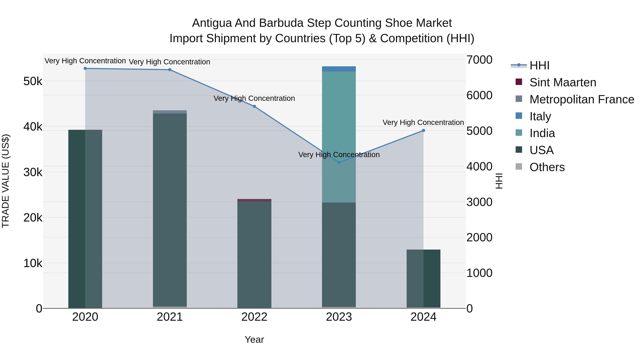The width and height of the screenshot is (644, 362).
Task: Click the 2024 USA bar
Action: pyautogui.click(x=423, y=279)
